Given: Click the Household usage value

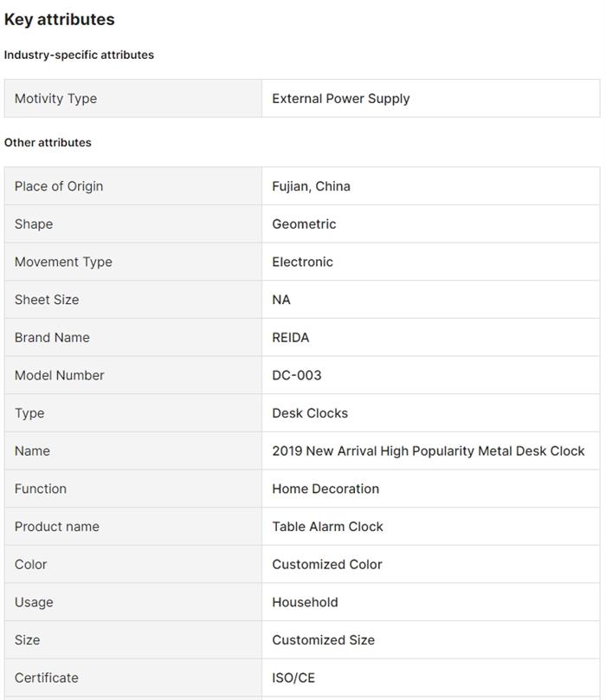Looking at the screenshot, I should (305, 602).
